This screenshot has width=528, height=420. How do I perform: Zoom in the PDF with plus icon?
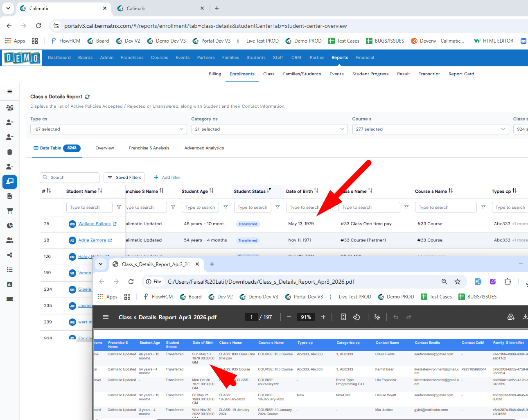pos(323,317)
